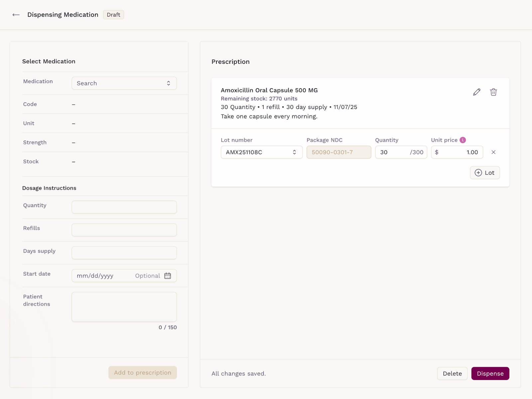Edit the lot quantity field showing 30
Image resolution: width=532 pixels, height=399 pixels.
[x=401, y=152]
